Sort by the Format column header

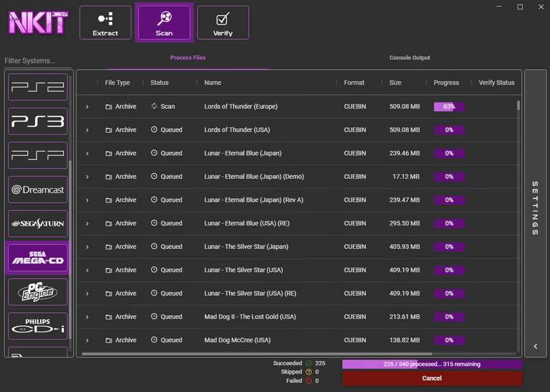pos(354,83)
